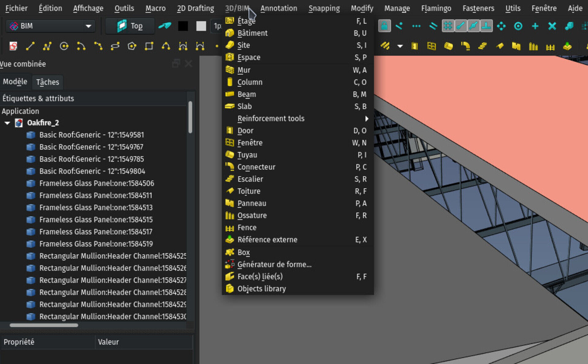Select the Mur (Wall) tool
This screenshot has height=364, width=588.
(x=243, y=70)
